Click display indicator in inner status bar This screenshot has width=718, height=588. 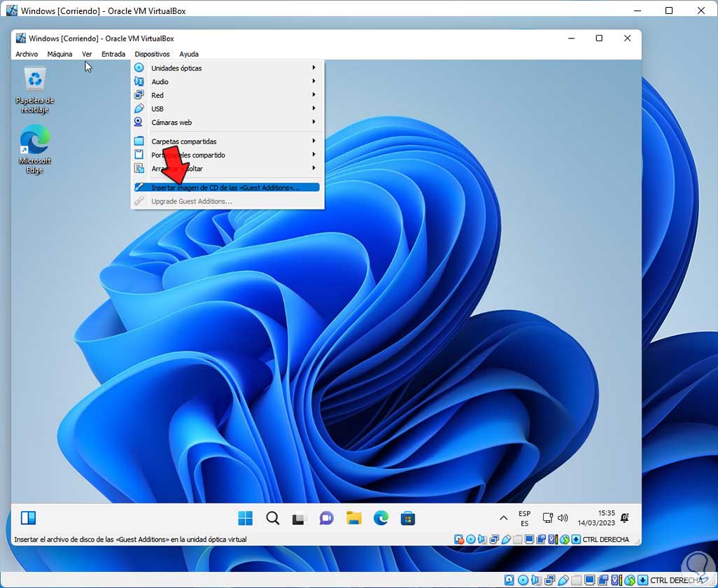(x=529, y=540)
